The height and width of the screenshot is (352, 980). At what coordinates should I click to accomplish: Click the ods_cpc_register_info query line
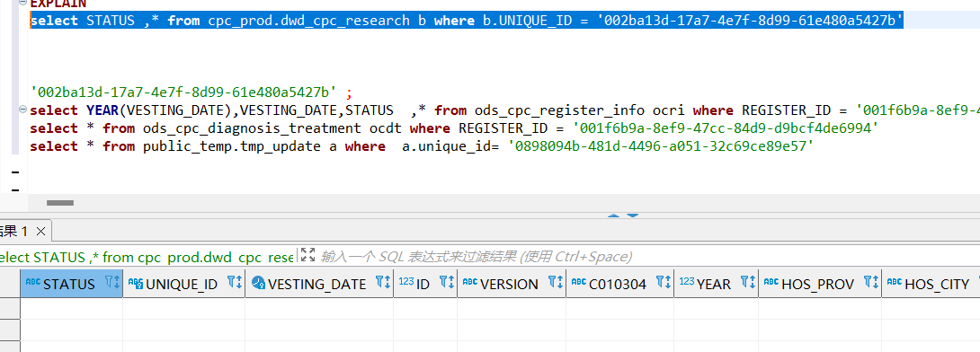504,110
